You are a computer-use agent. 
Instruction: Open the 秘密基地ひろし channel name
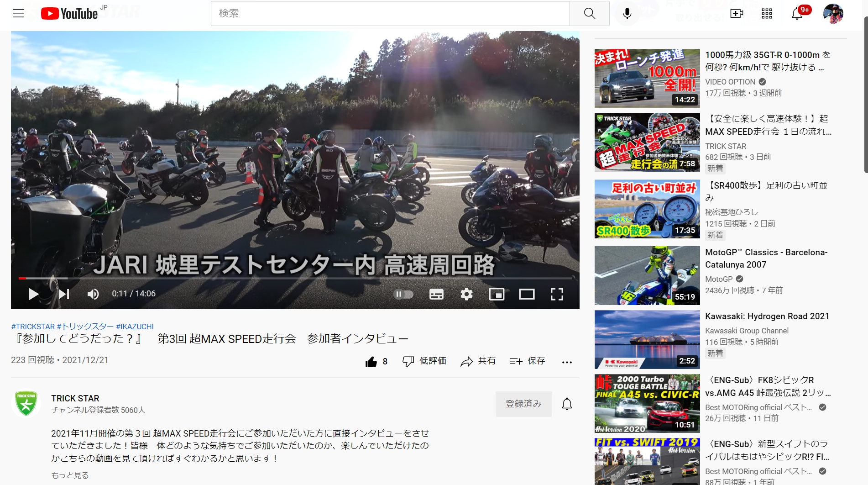click(732, 212)
